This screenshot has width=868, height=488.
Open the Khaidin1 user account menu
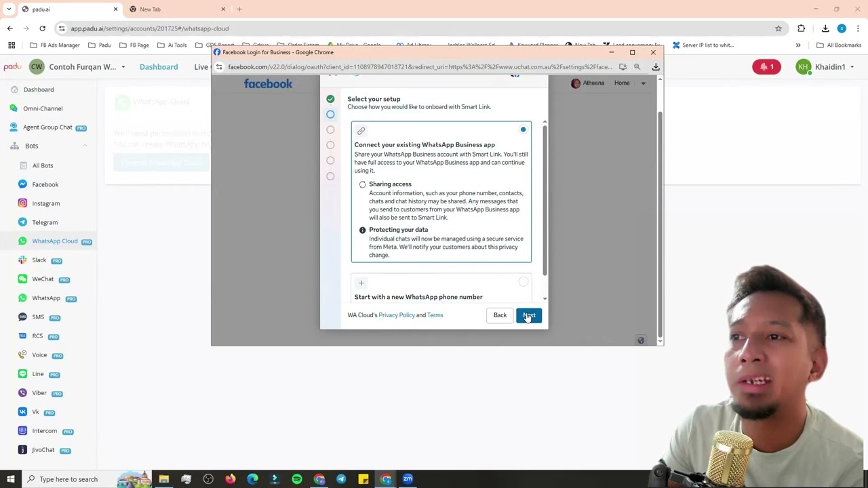click(x=825, y=67)
